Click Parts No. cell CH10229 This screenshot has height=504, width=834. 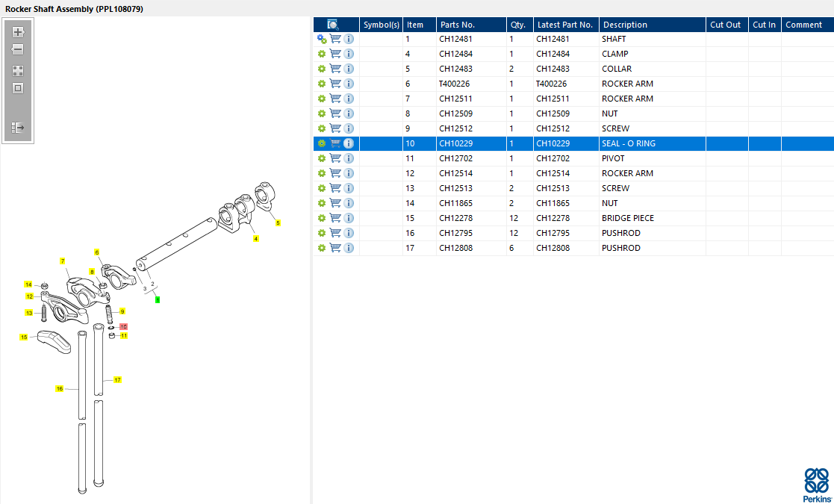(471, 143)
